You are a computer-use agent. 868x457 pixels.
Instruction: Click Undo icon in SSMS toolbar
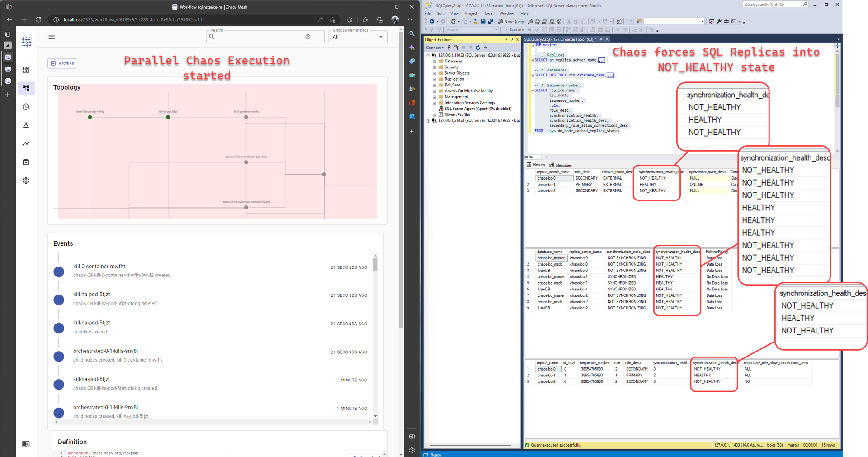tap(593, 21)
